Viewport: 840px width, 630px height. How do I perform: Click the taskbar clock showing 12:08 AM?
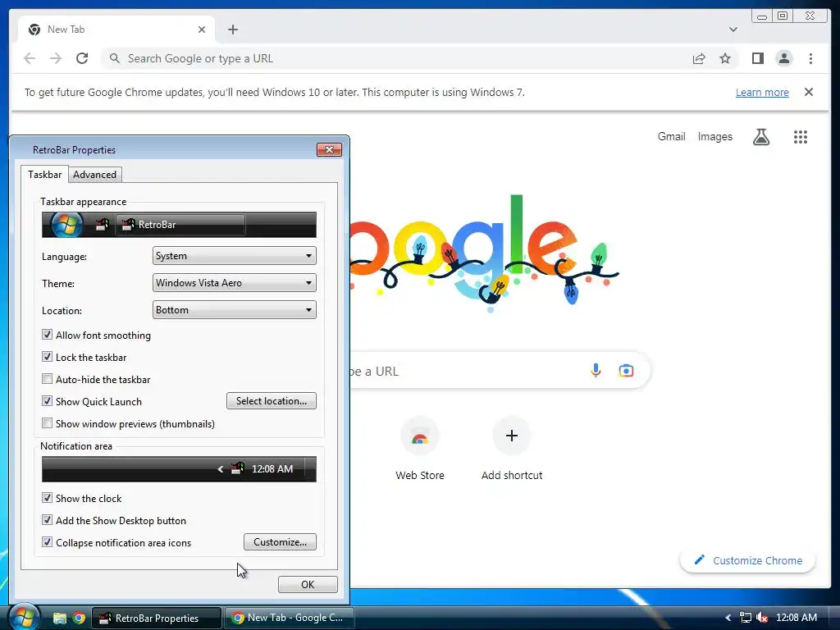[x=796, y=618]
